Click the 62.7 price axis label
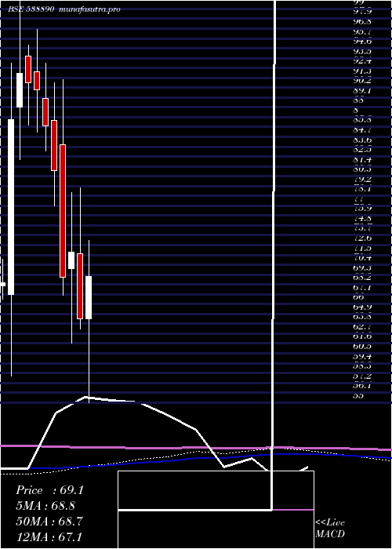The height and width of the screenshot is (549, 392). (362, 327)
